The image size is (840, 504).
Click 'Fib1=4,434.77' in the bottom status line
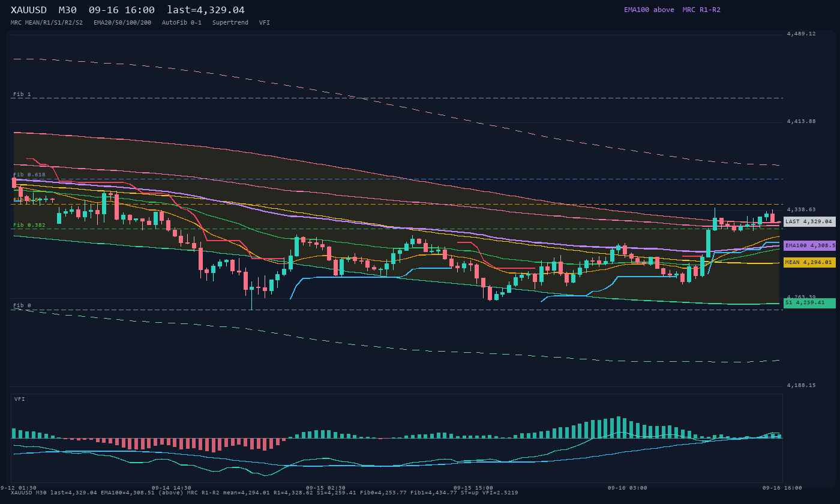pyautogui.click(x=434, y=493)
